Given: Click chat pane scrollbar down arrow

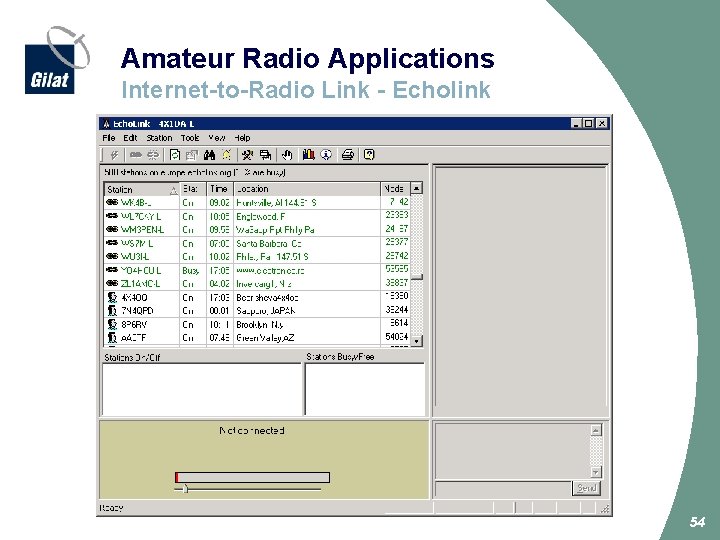Looking at the screenshot, I should point(596,472).
